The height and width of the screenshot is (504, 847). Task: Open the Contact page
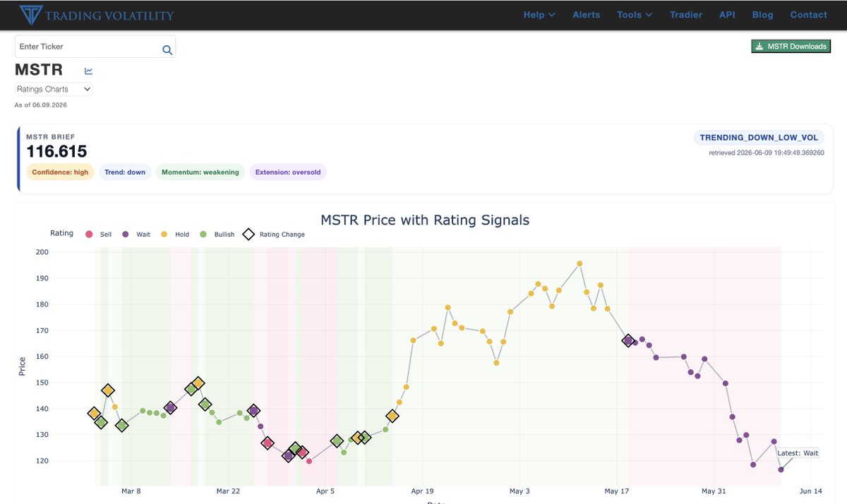(809, 15)
